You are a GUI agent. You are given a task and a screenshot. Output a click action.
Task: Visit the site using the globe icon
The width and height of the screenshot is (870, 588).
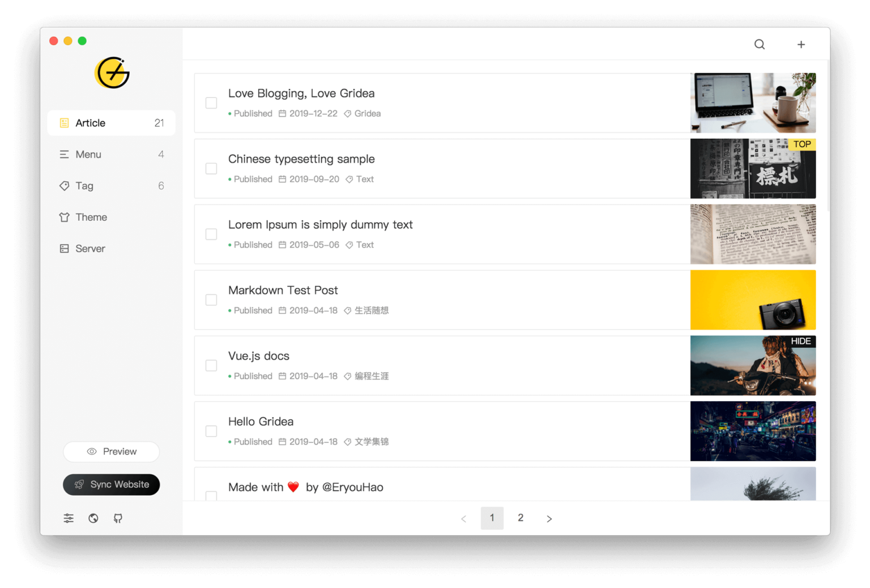tap(93, 518)
